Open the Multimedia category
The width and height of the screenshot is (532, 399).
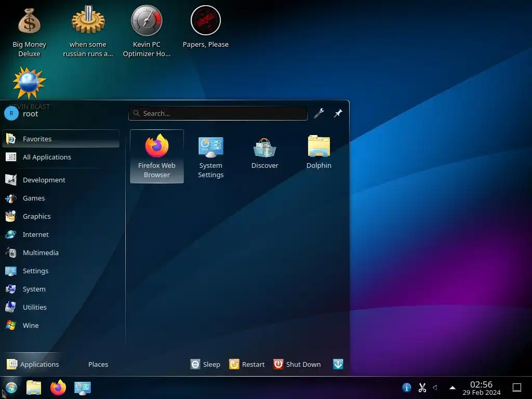[x=61, y=253]
